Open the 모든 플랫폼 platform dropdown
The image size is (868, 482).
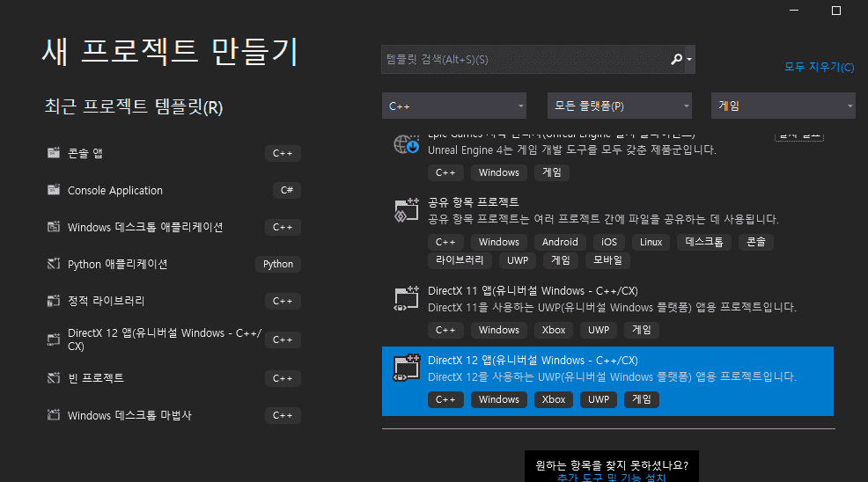click(620, 106)
